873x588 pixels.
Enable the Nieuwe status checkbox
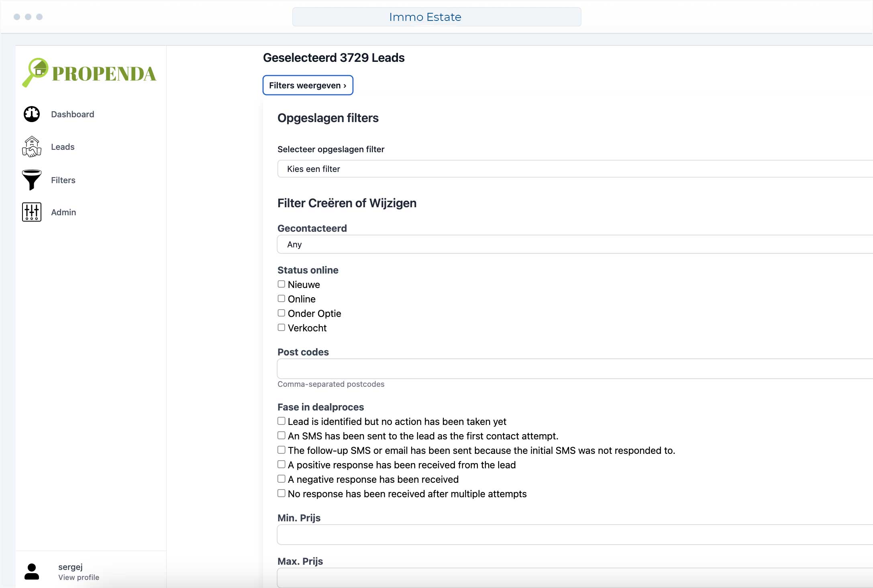281,284
